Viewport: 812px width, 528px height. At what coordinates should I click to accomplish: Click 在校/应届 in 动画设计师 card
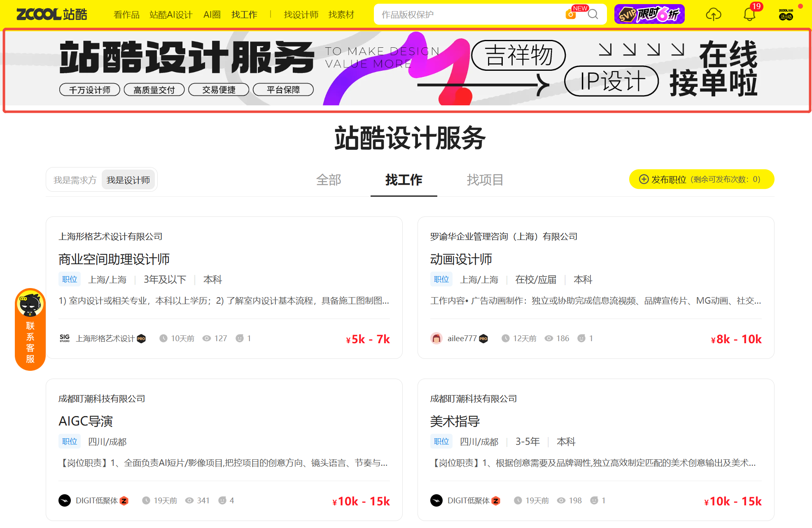(x=536, y=280)
